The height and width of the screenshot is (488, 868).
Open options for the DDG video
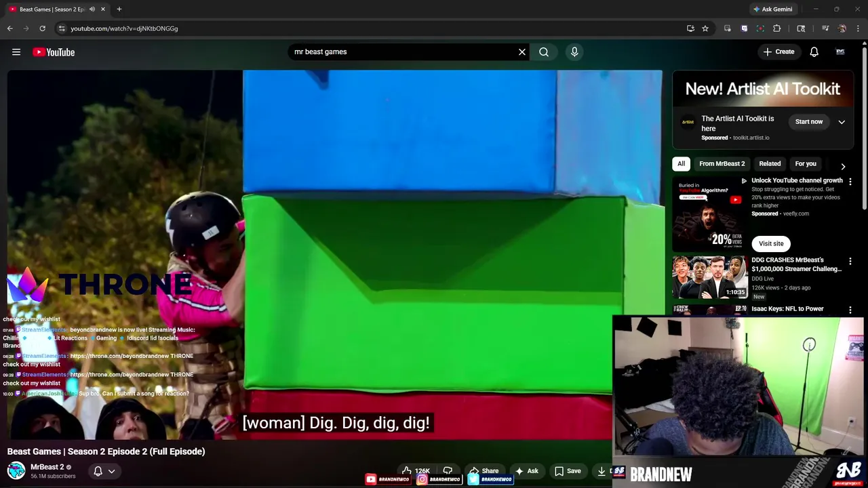coord(850,261)
